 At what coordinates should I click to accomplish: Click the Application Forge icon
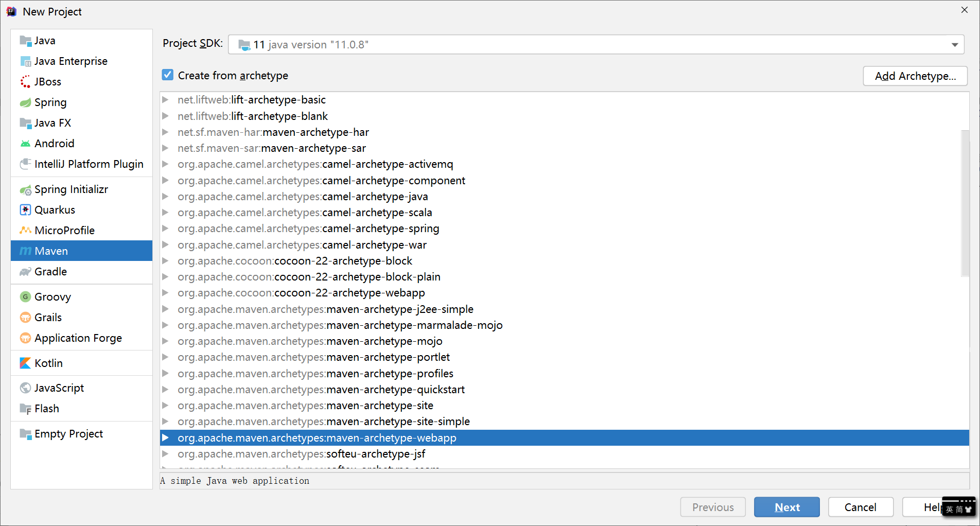pyautogui.click(x=25, y=338)
